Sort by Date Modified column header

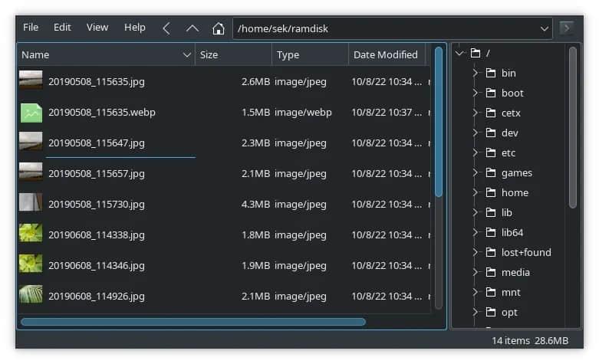click(385, 55)
